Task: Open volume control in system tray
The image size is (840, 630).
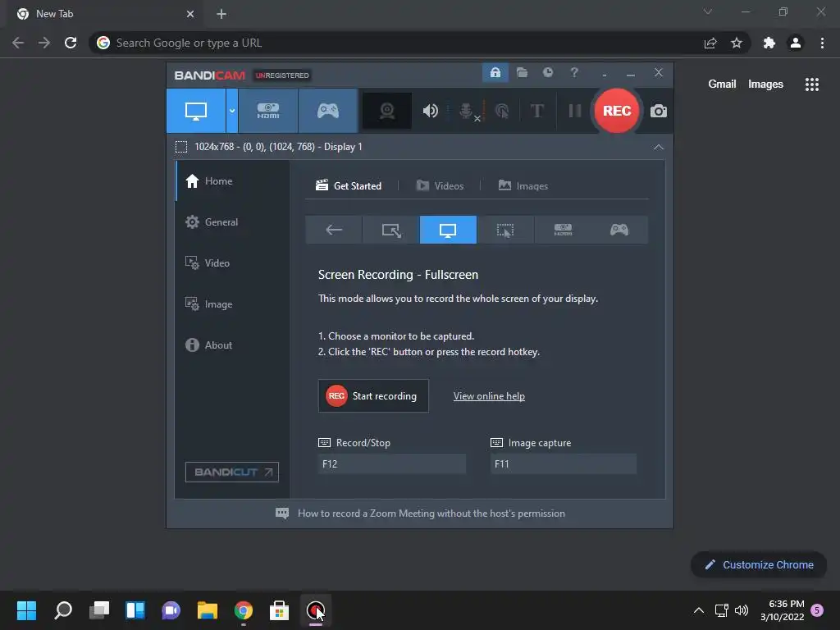Action: click(x=742, y=610)
